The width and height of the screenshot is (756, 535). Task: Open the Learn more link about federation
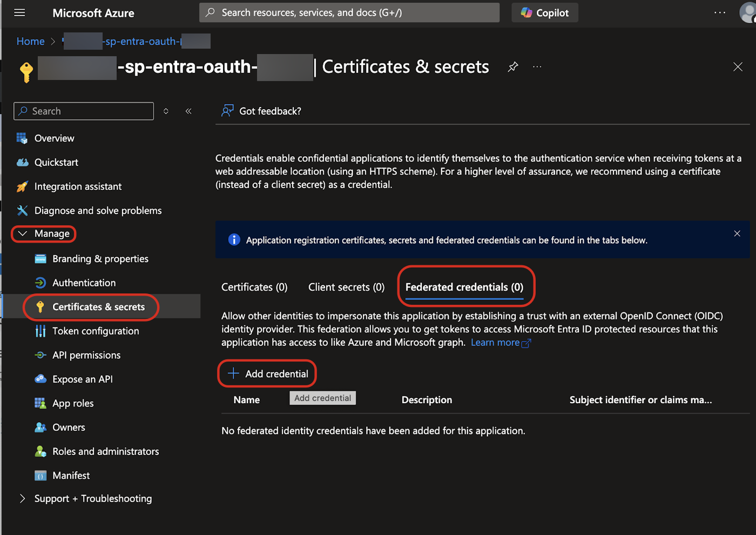(x=495, y=342)
